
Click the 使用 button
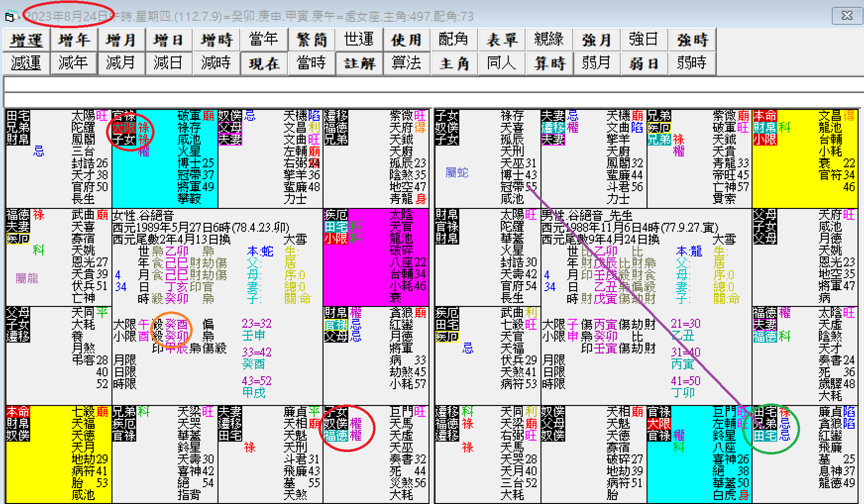[407, 40]
